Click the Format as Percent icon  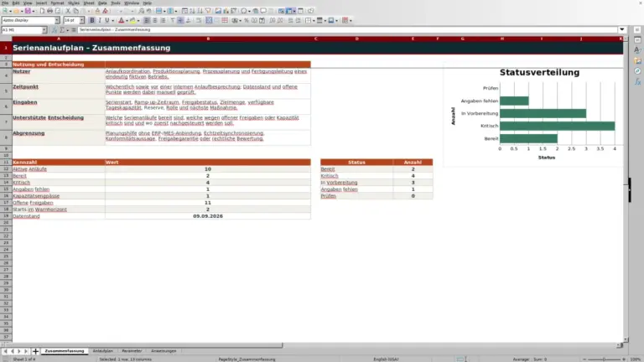[247, 20]
